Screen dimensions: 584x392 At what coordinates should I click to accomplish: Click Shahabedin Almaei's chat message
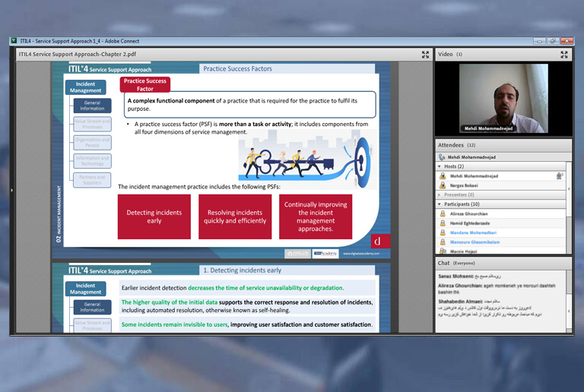coord(490,308)
